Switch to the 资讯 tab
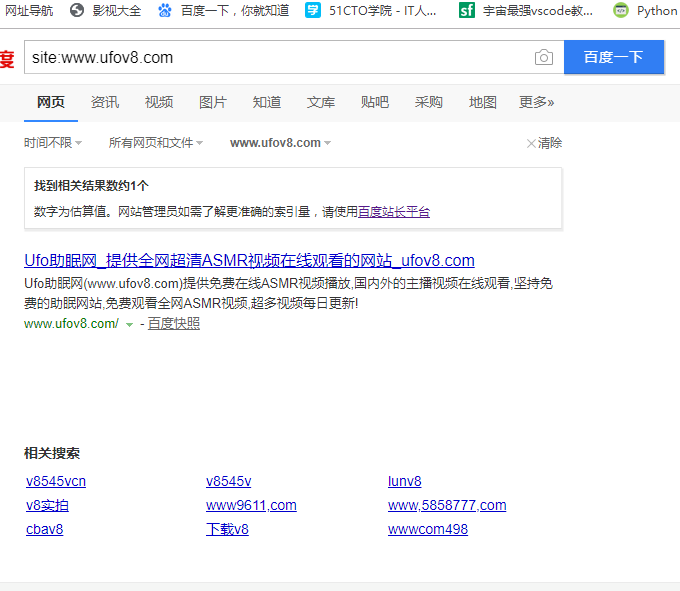The width and height of the screenshot is (680, 591). click(105, 102)
